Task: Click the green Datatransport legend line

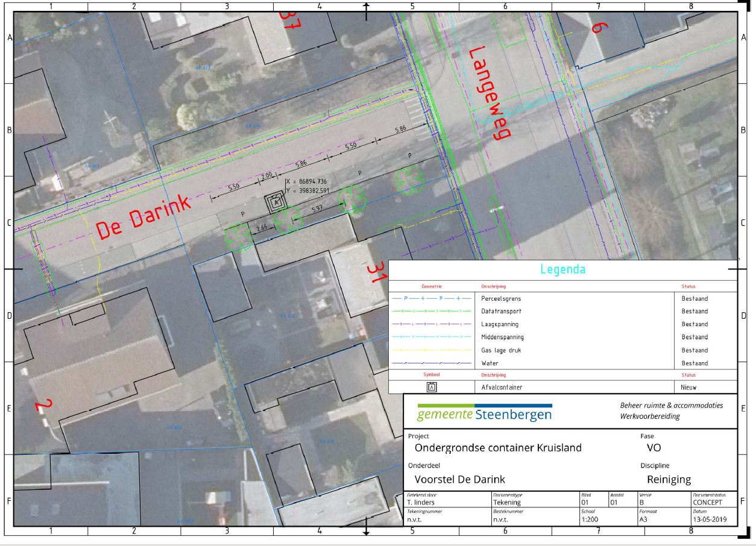Action: coord(432,312)
